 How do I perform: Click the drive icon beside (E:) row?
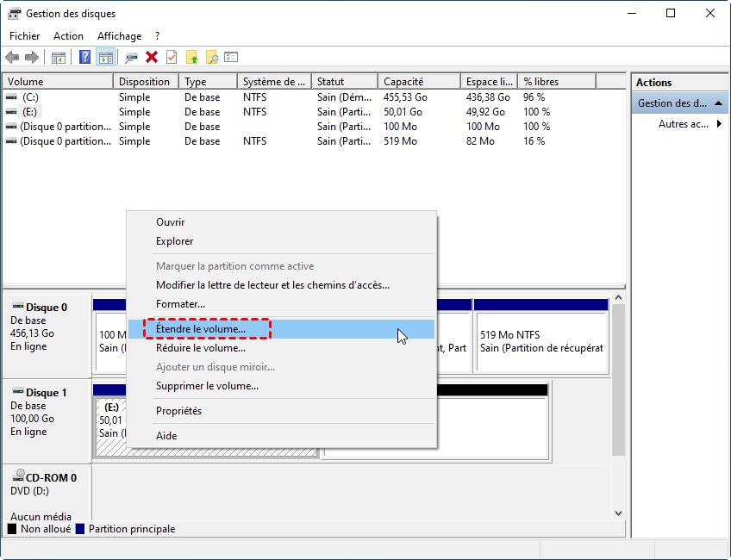click(x=11, y=112)
